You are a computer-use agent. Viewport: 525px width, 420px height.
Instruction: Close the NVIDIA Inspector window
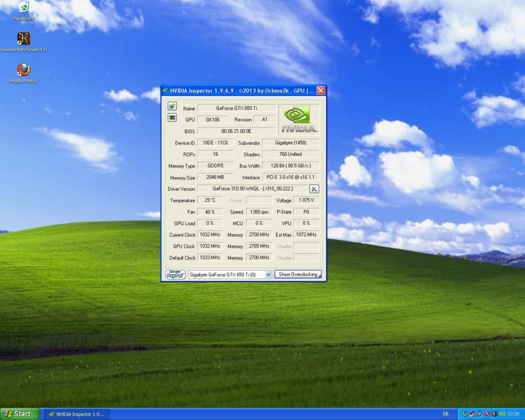pos(321,90)
